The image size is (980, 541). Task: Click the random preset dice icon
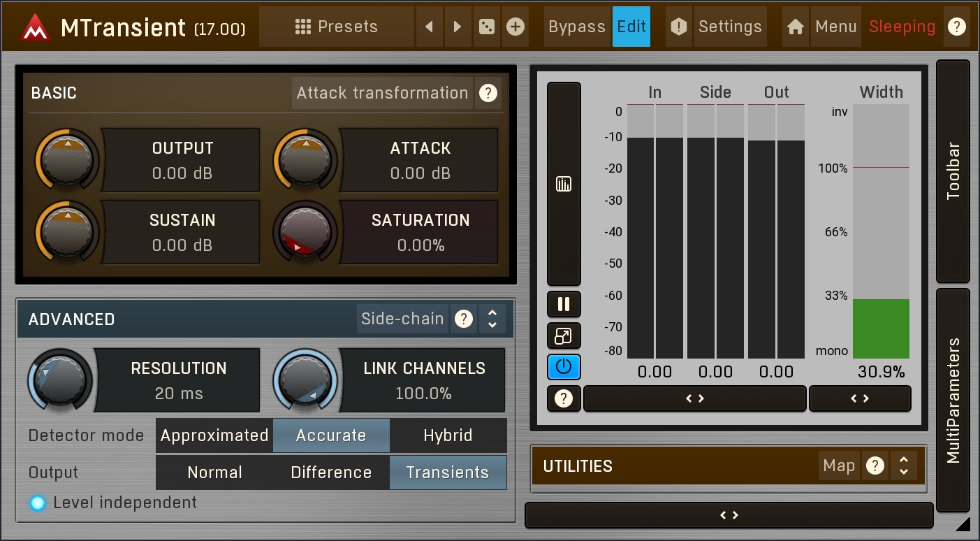(487, 27)
